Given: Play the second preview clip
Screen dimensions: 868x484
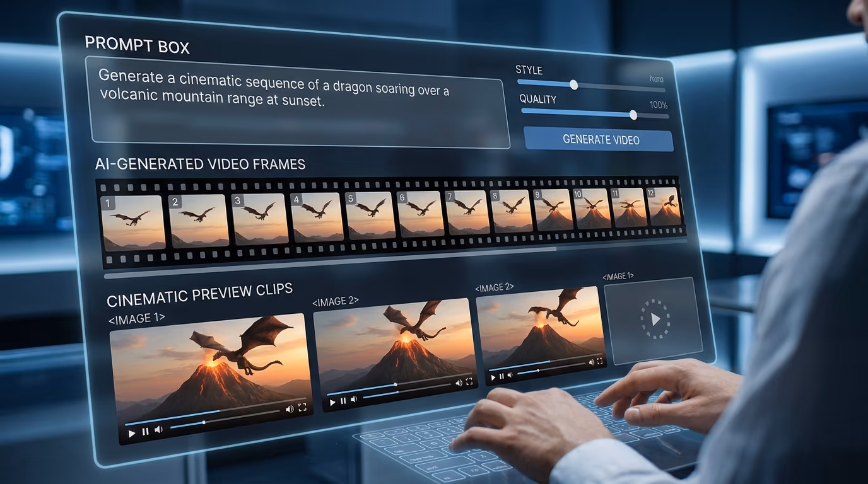Looking at the screenshot, I should click(332, 401).
